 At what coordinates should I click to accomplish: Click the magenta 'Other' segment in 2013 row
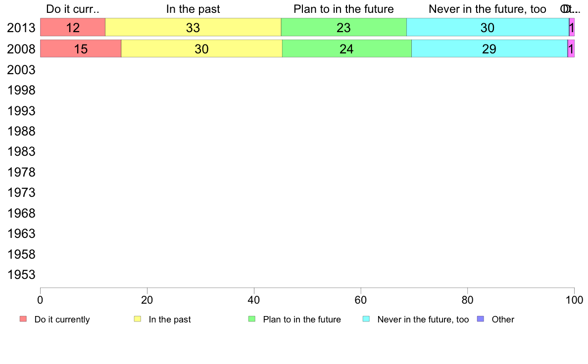point(572,27)
